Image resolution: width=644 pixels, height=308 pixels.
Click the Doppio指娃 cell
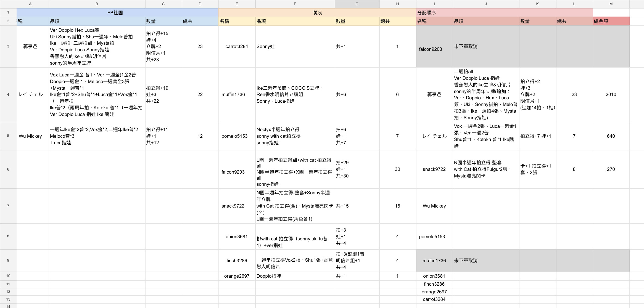[295, 276]
